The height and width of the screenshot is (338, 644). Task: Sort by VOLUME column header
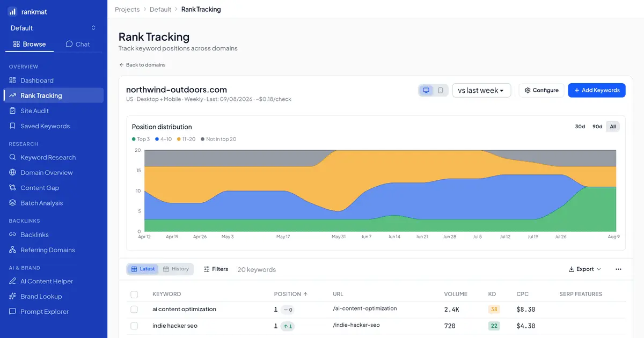[456, 294]
